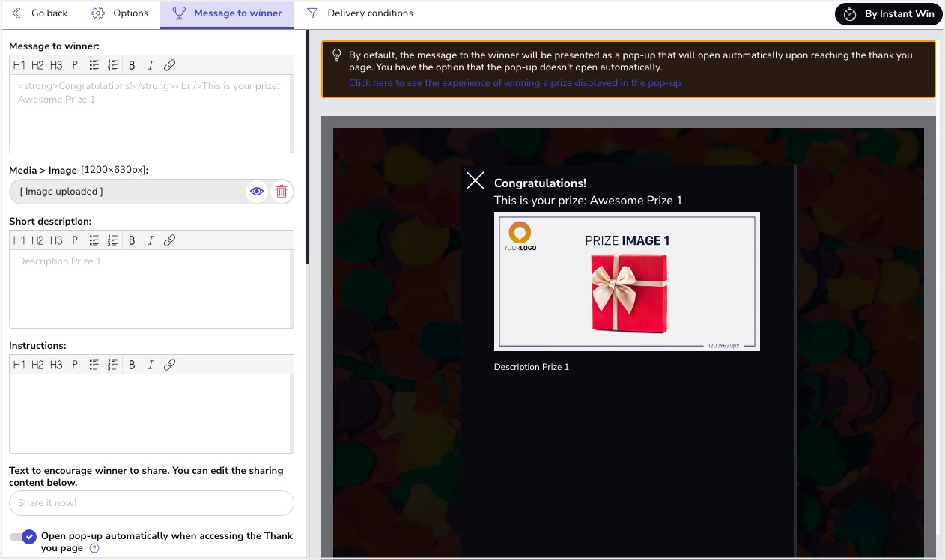Open the Options tab
945x560 pixels.
pos(120,13)
